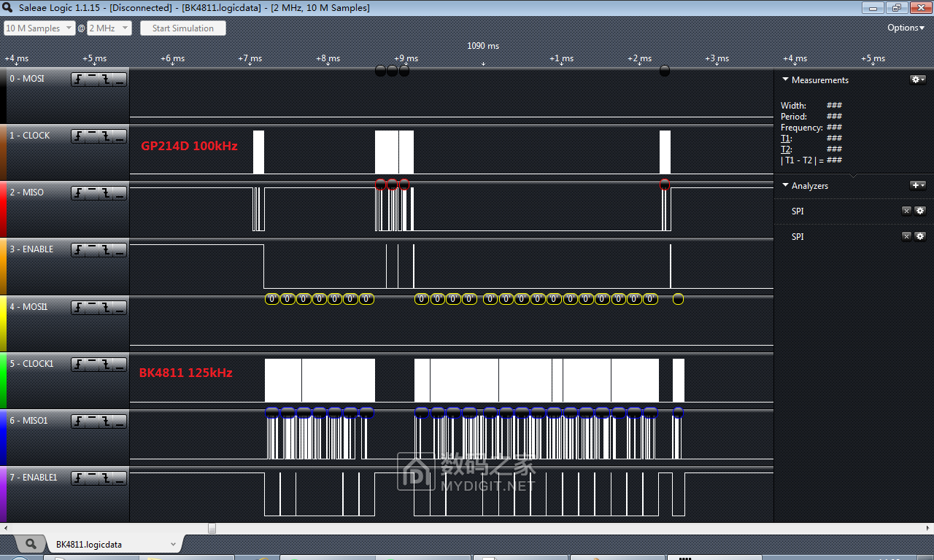Toggle falling edge trigger on 7 - ENABLE1
Image resolution: width=934 pixels, height=560 pixels.
pos(106,478)
